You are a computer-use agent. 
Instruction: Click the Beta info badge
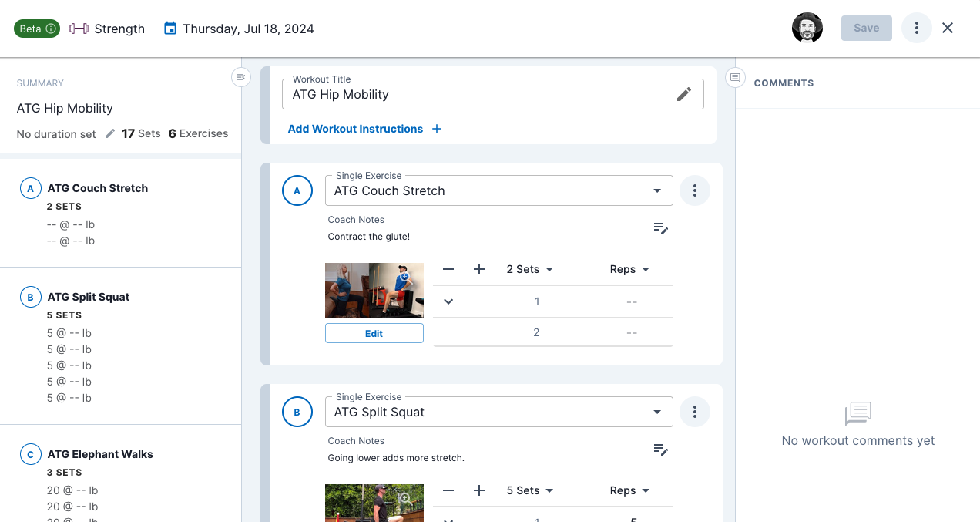[37, 29]
